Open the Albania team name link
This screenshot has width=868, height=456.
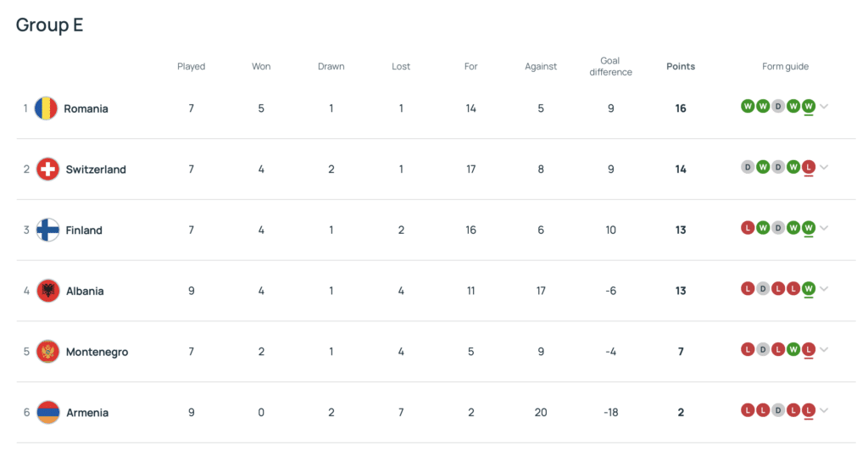[x=85, y=291]
